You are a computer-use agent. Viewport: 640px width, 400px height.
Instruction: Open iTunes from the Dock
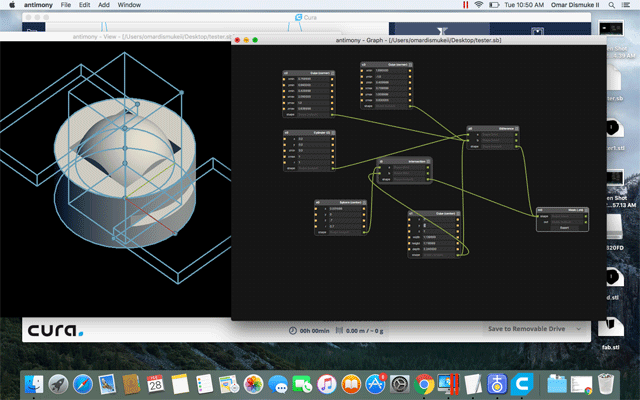pyautogui.click(x=327, y=384)
